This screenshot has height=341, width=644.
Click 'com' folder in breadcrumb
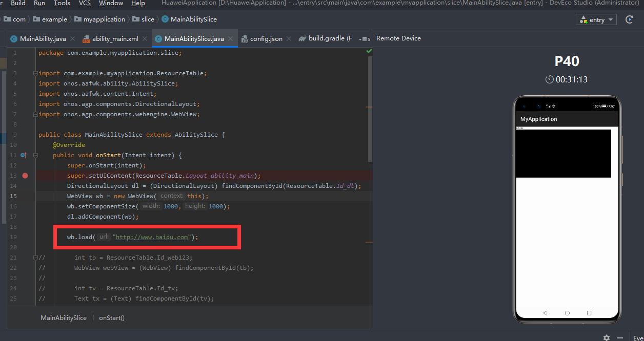pos(15,19)
